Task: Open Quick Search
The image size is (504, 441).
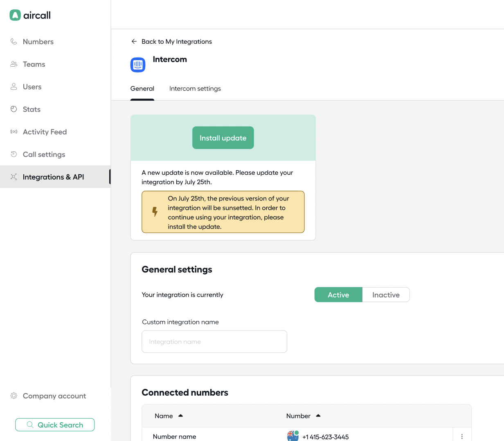Action: (55, 425)
